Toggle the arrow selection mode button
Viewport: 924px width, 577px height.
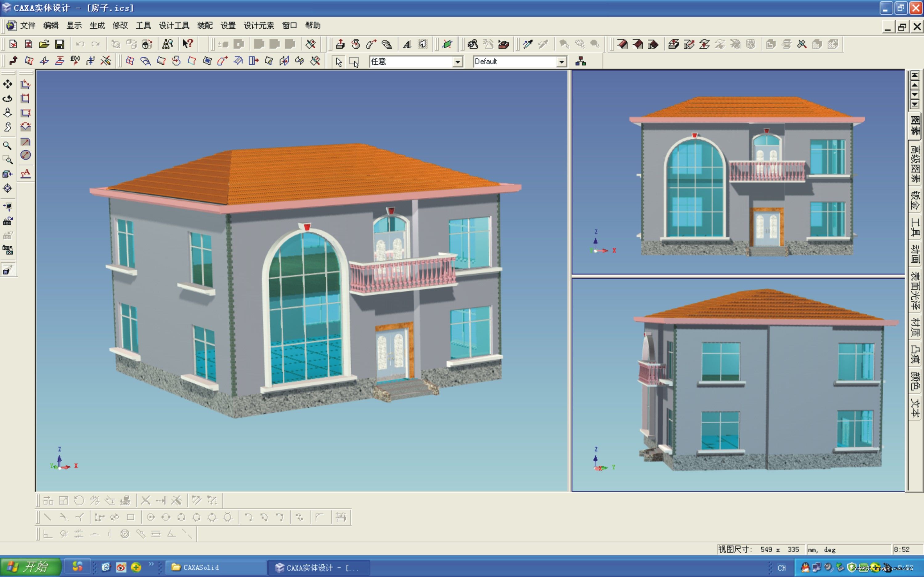(x=339, y=62)
